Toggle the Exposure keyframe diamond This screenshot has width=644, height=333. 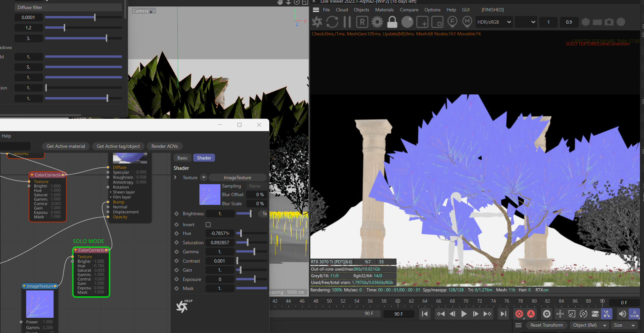pos(177,279)
